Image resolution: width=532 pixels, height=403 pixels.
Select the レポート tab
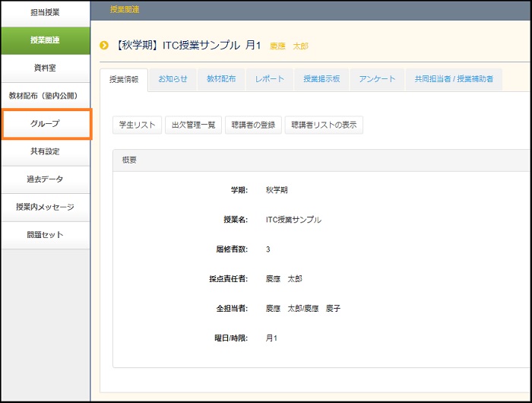[270, 79]
